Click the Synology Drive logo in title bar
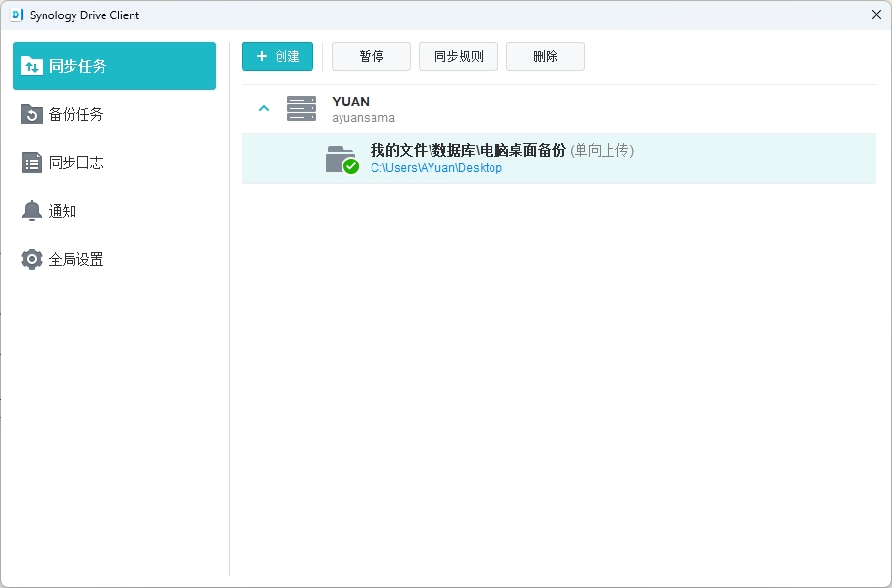 16,15
